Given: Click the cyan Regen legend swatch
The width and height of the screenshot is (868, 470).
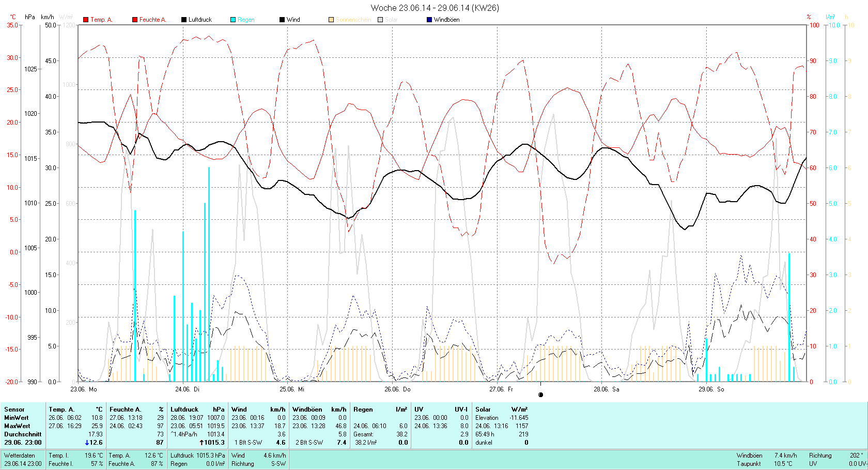Looking at the screenshot, I should click(233, 20).
